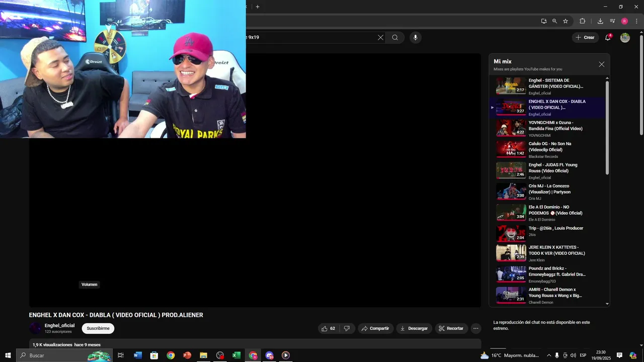Click the Descargar download button
644x362 pixels.
[x=414, y=328]
